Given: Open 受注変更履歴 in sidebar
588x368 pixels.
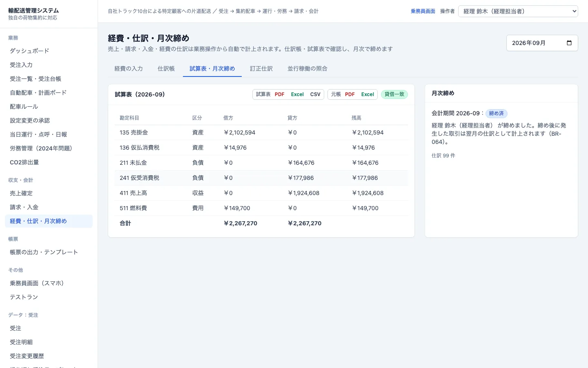Looking at the screenshot, I should tap(49, 356).
